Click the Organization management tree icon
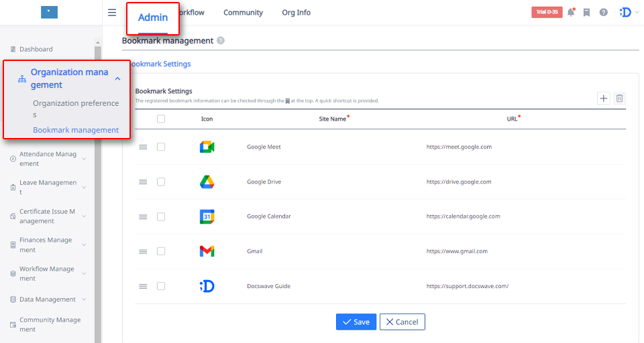This screenshot has height=343, width=644. pyautogui.click(x=22, y=79)
